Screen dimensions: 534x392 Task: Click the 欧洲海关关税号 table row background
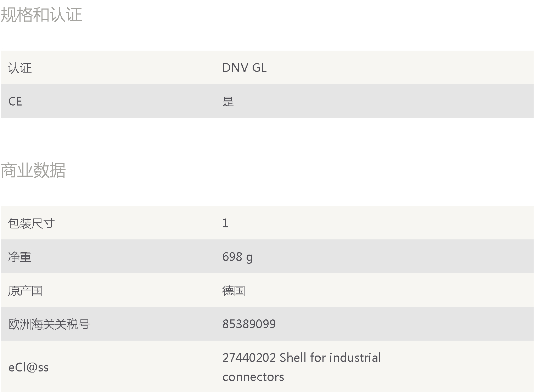point(267,324)
